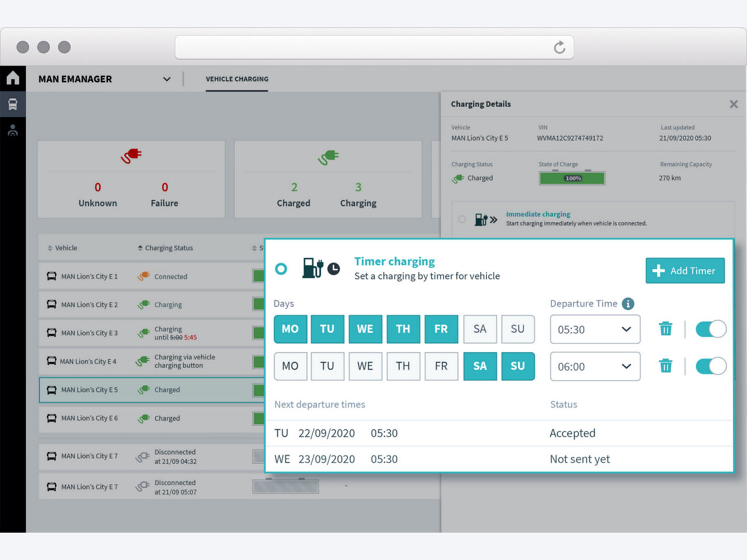Click the Charging count of 3

[358, 187]
